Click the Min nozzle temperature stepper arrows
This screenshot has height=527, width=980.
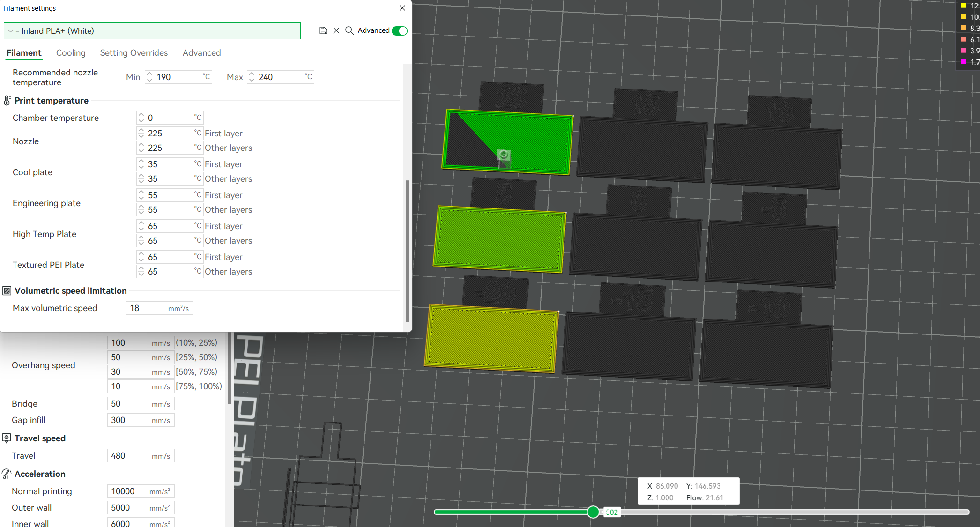tap(149, 77)
